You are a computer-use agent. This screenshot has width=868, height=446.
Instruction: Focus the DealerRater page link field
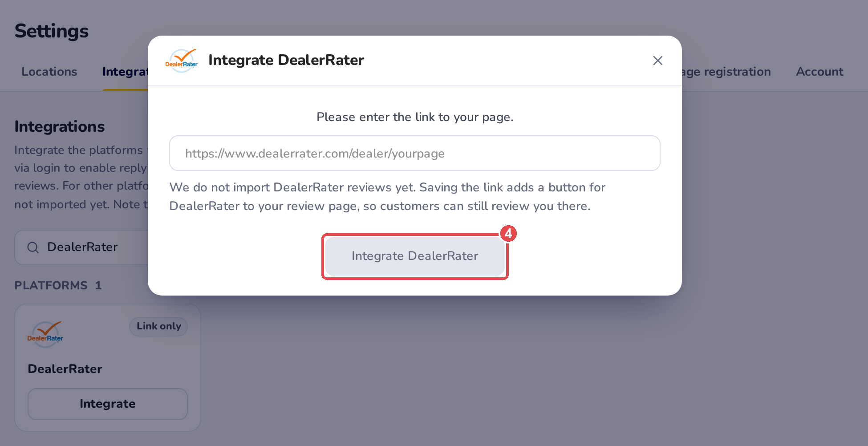pyautogui.click(x=414, y=153)
